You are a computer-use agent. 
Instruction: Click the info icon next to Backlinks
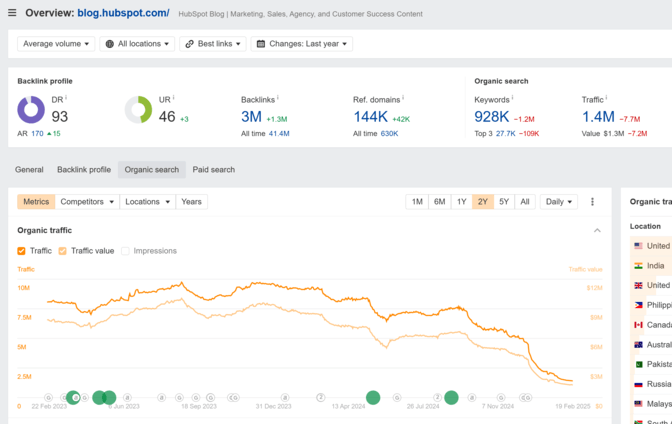pos(278,99)
